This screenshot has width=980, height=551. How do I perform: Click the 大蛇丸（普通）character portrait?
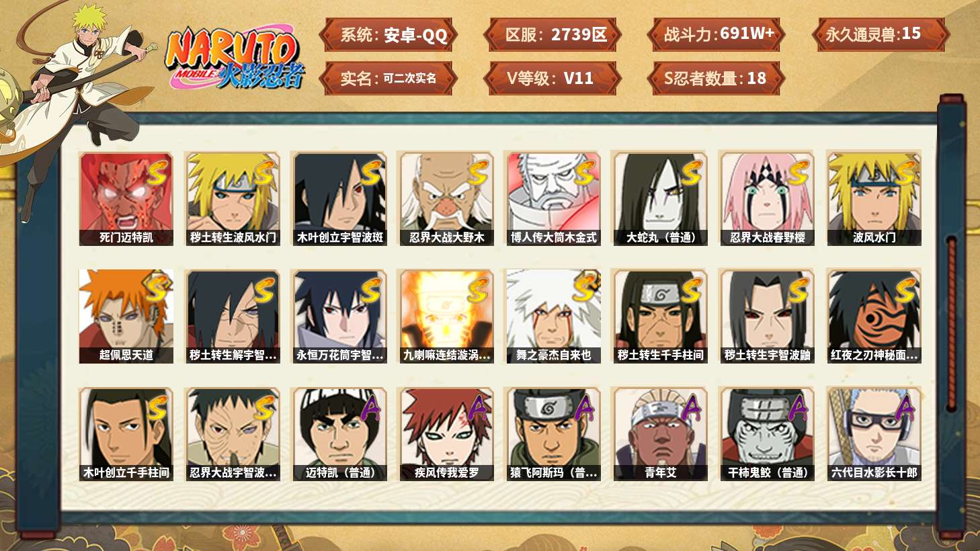(660, 199)
